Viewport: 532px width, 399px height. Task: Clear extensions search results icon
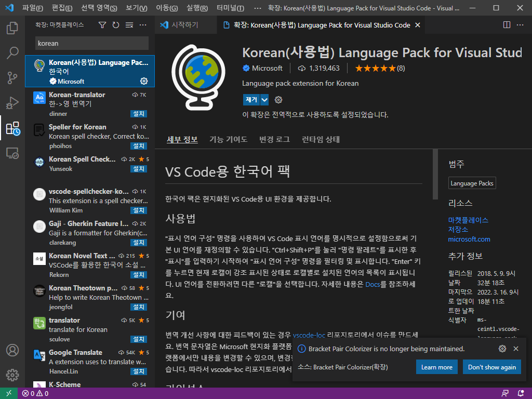click(129, 25)
